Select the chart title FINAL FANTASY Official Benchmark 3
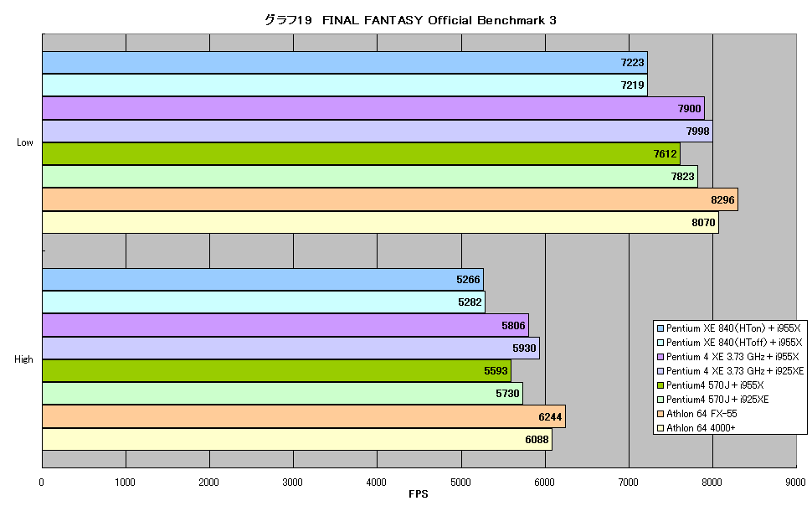 pos(410,20)
